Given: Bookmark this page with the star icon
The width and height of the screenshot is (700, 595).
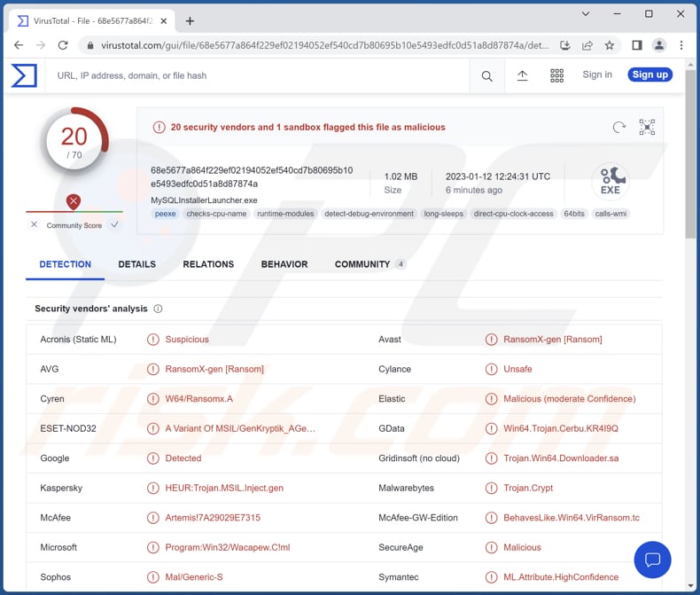Looking at the screenshot, I should [x=610, y=45].
